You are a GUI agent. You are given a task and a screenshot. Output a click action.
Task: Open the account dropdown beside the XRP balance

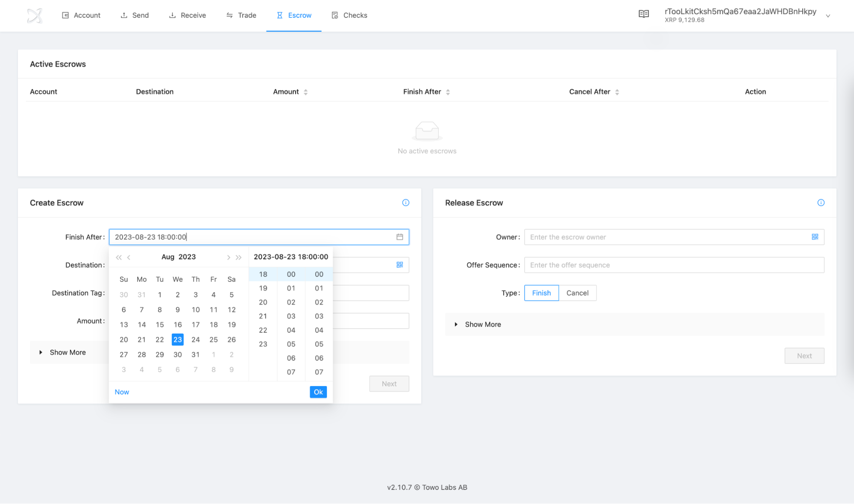(828, 15)
